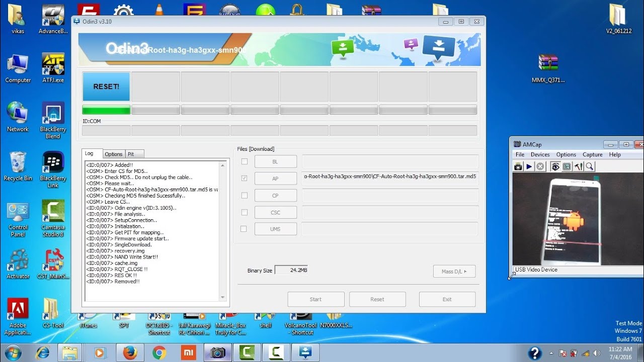The width and height of the screenshot is (644, 362).
Task: Toggle AMCap preview eye icon
Action: [x=555, y=166]
